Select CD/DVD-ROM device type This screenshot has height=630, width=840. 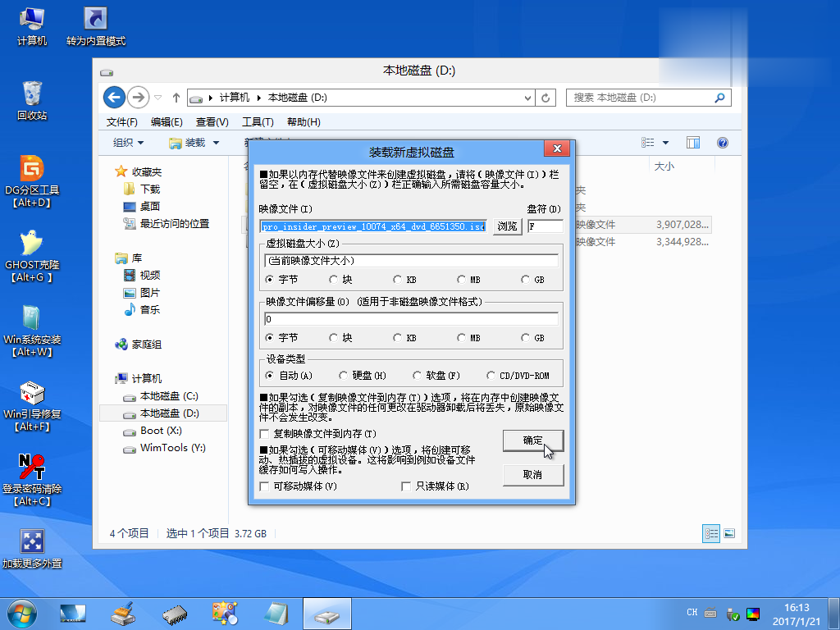(x=518, y=376)
